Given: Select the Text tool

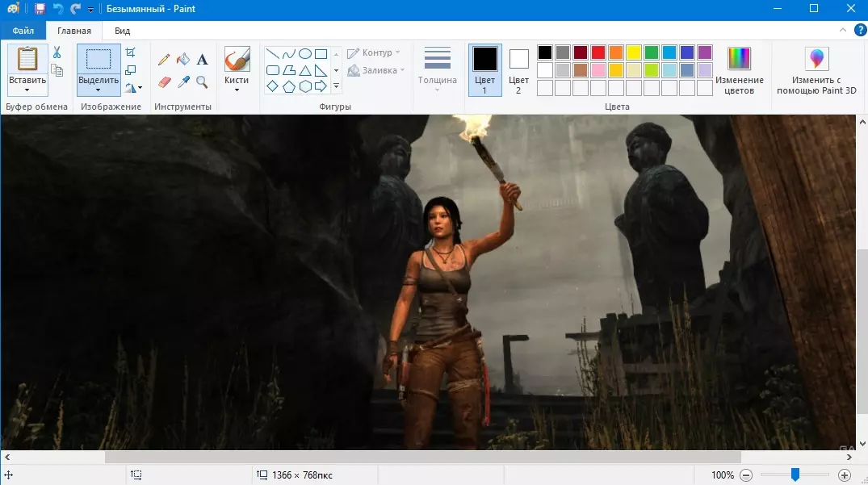Looking at the screenshot, I should click(203, 59).
